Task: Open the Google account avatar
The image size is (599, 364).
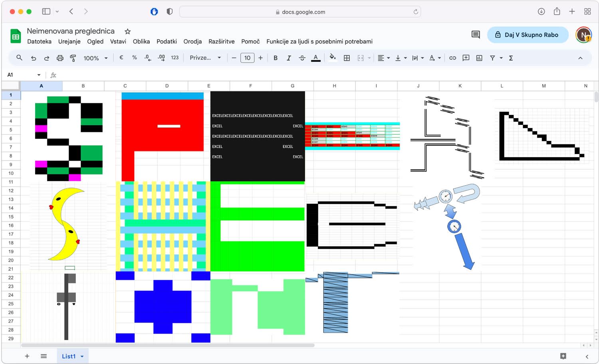Action: [x=583, y=35]
